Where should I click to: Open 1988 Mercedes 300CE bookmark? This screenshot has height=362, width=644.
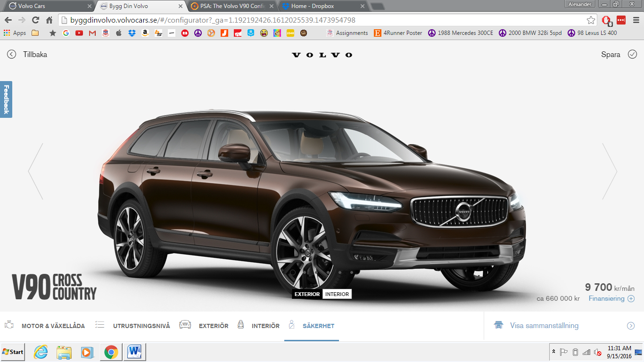pyautogui.click(x=461, y=33)
